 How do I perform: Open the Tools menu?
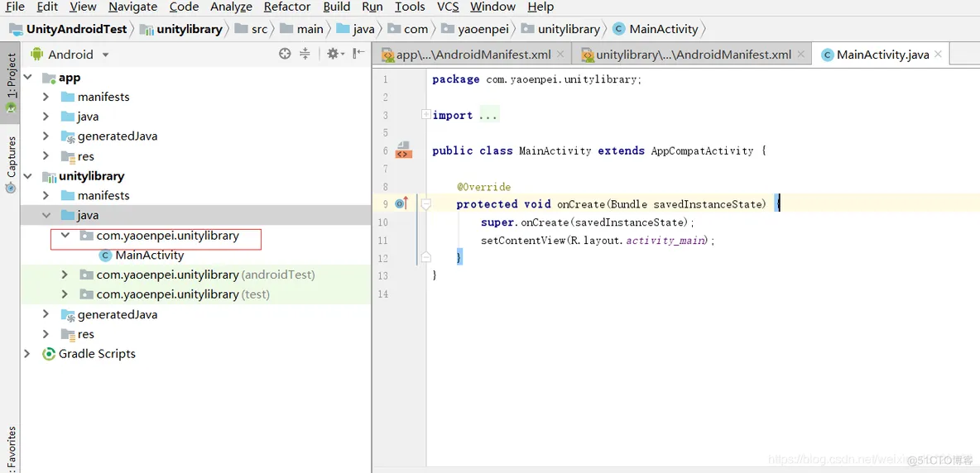point(410,7)
